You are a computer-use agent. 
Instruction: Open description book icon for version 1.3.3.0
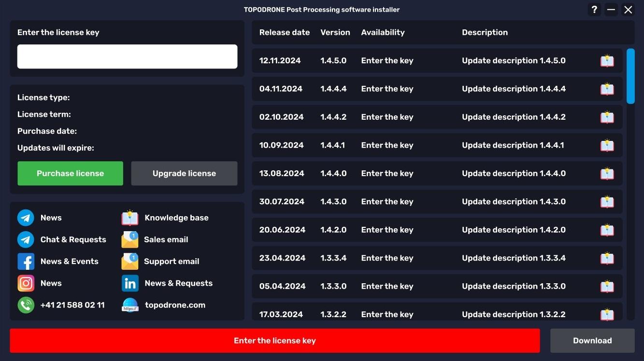[607, 287]
